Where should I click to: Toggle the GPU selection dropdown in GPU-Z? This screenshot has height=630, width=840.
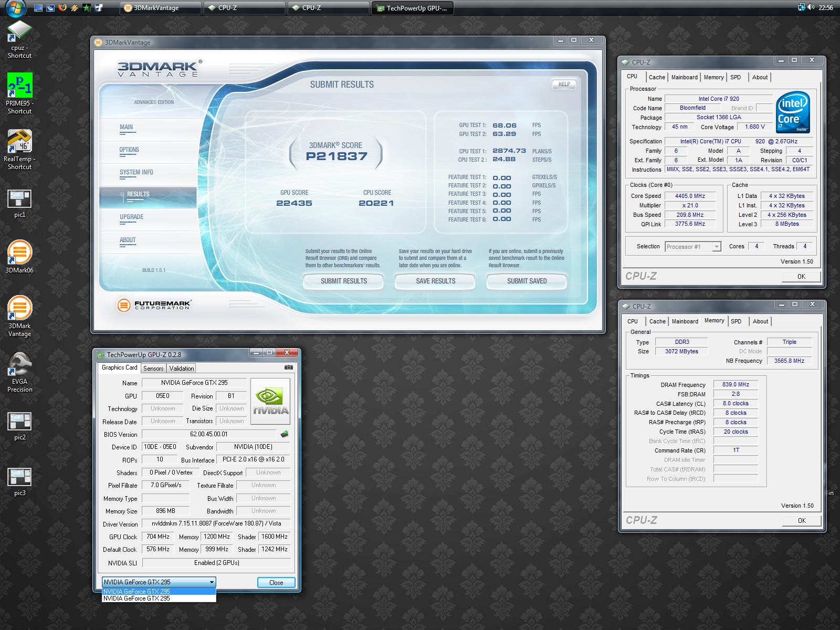(159, 582)
